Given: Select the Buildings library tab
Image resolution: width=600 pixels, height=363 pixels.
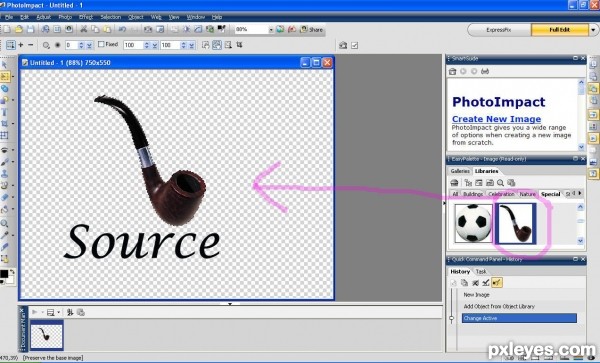Looking at the screenshot, I should tap(473, 194).
